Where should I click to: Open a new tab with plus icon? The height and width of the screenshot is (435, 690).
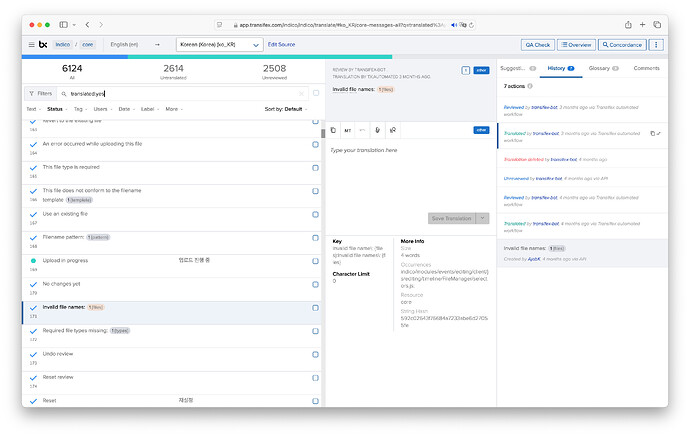click(642, 25)
